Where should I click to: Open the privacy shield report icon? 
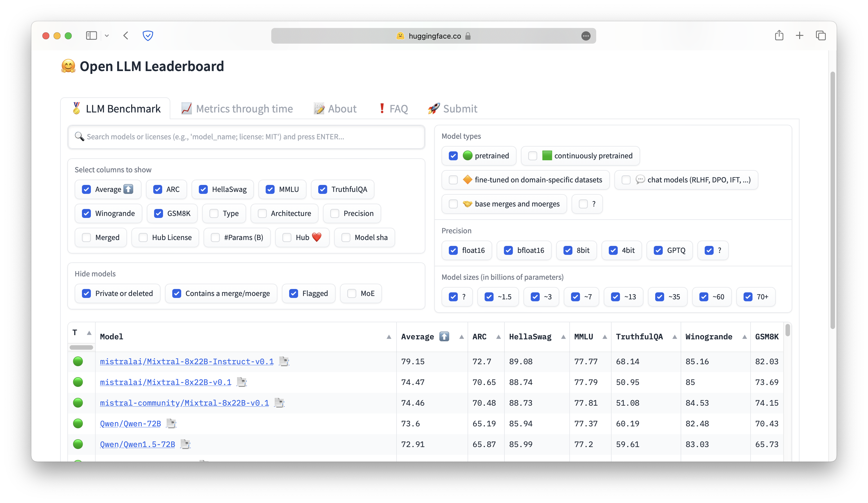148,36
